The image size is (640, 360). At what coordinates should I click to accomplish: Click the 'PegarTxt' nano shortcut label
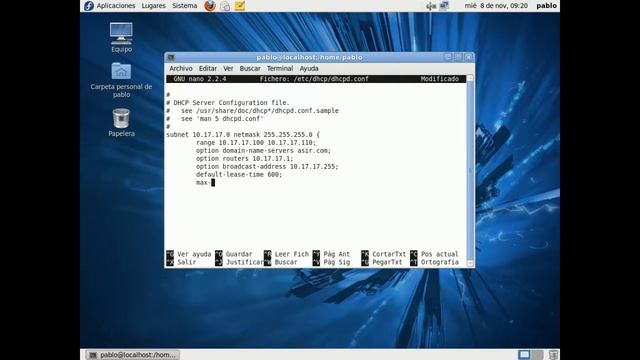tap(387, 262)
